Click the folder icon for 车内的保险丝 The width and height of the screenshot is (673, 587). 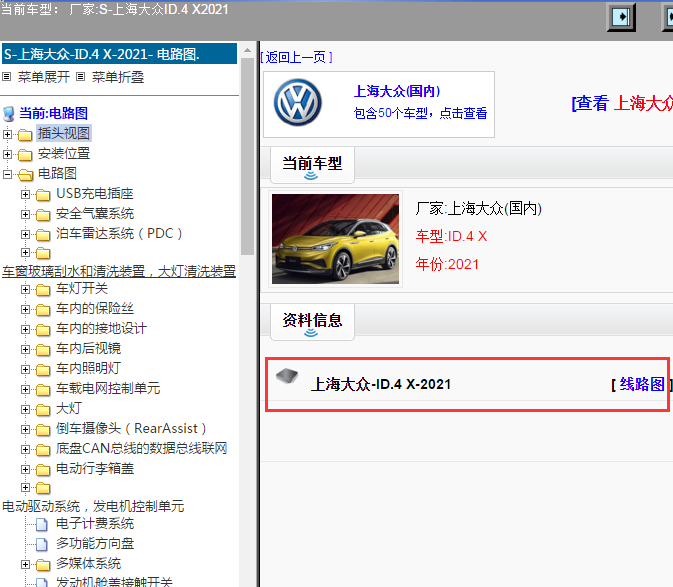tap(43, 309)
